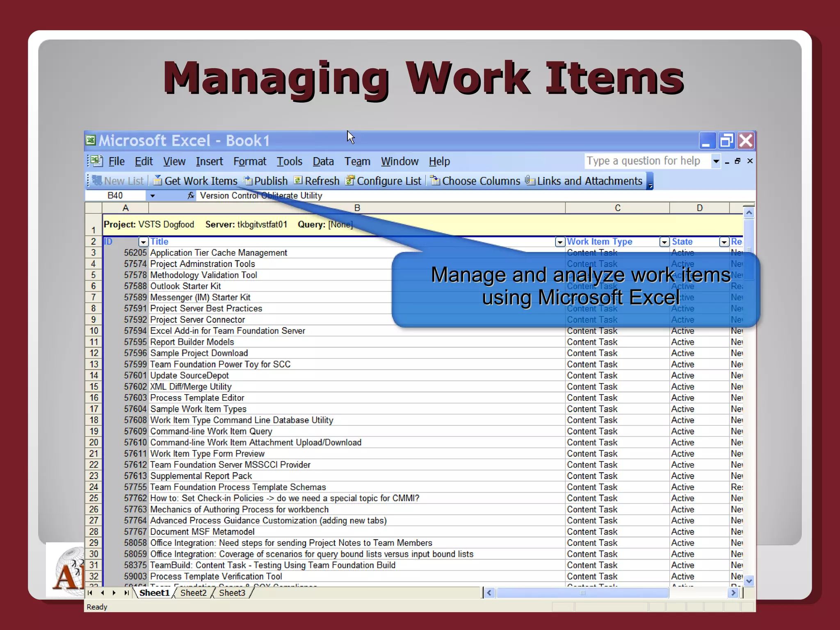Viewport: 840px width, 630px height.
Task: Expand the Name Box dropdown arrow
Action: tap(153, 196)
